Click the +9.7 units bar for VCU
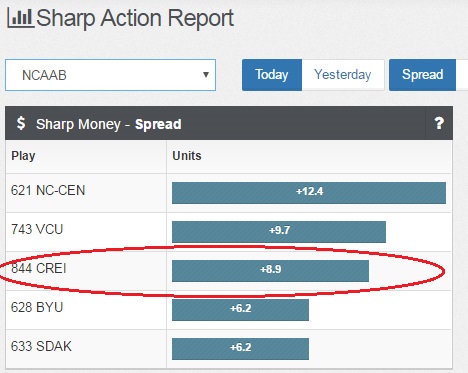The width and height of the screenshot is (468, 373). (x=279, y=232)
